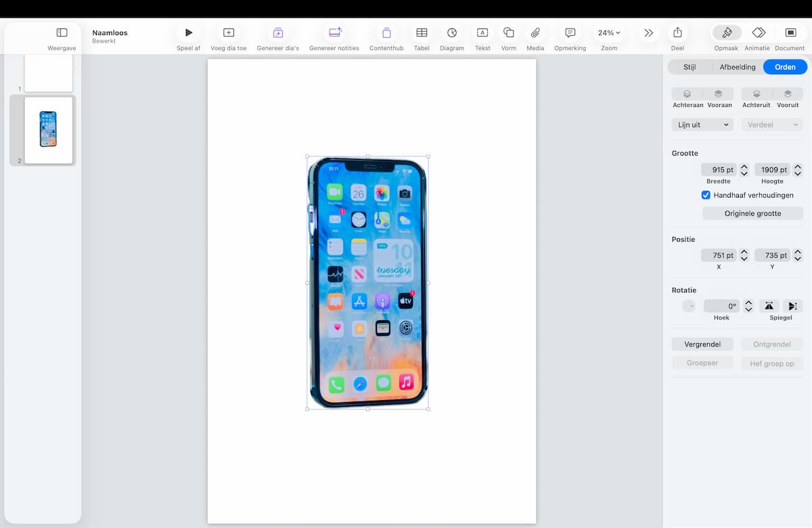Decrease Y position with stepper arrow
Image resolution: width=812 pixels, height=528 pixels.
798,259
